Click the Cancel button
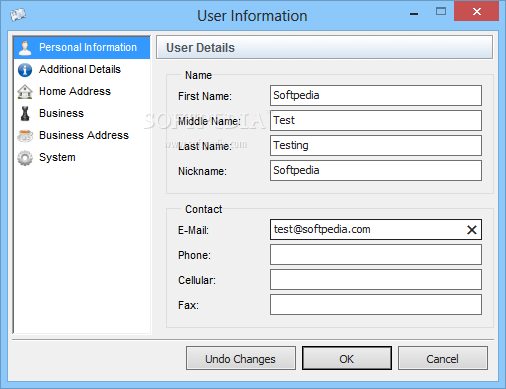506x389 pixels. click(443, 358)
